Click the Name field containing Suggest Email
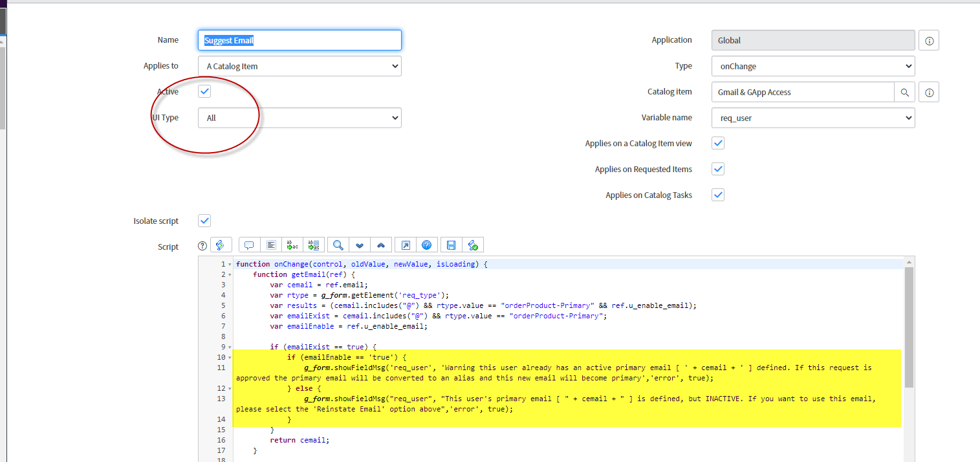The height and width of the screenshot is (462, 980). 299,40
